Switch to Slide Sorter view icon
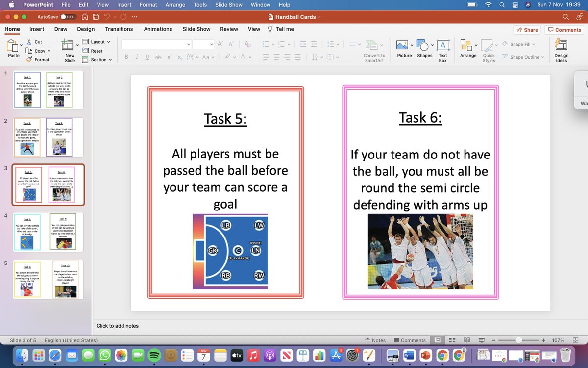The image size is (588, 368). pyautogui.click(x=452, y=340)
